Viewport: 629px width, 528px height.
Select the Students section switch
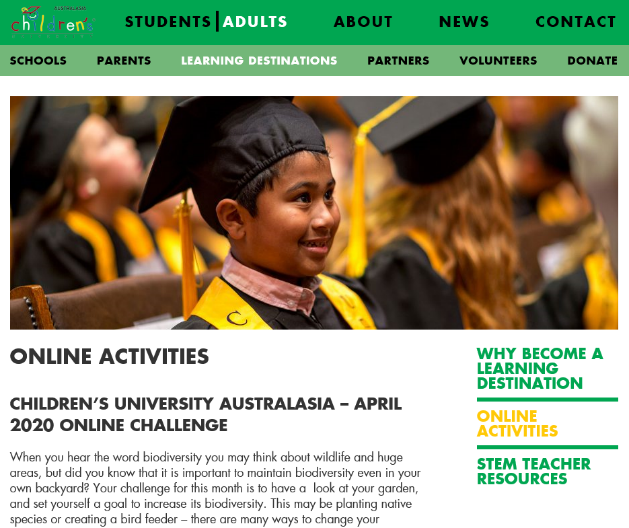coord(168,22)
